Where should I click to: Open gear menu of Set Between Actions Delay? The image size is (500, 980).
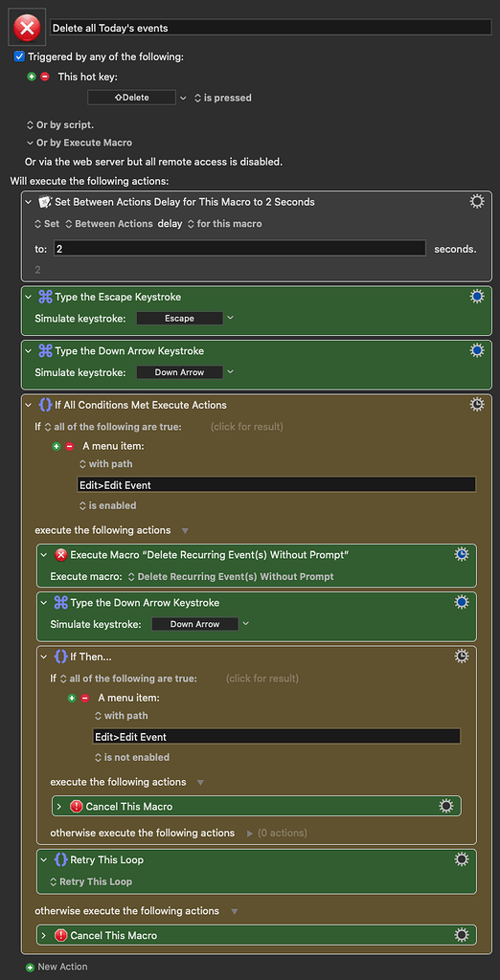pyautogui.click(x=477, y=201)
